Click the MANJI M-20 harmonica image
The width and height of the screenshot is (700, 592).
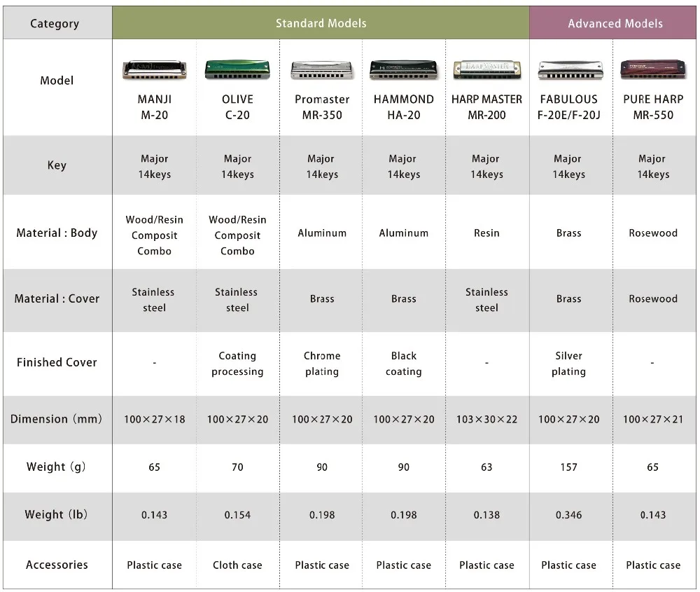tap(155, 70)
